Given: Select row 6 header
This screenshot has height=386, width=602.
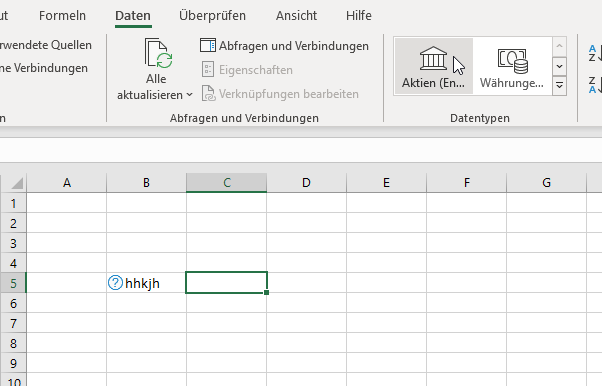Looking at the screenshot, I should pos(13,303).
